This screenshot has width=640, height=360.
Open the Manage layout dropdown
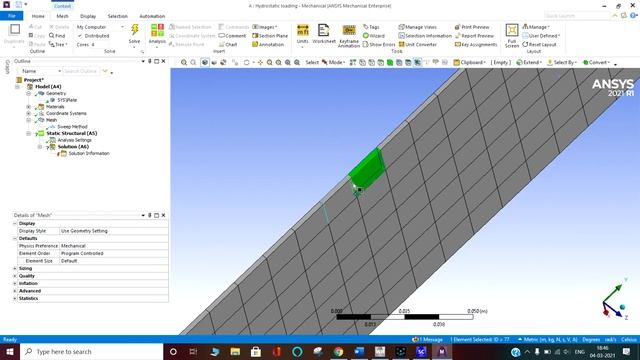pos(536,27)
